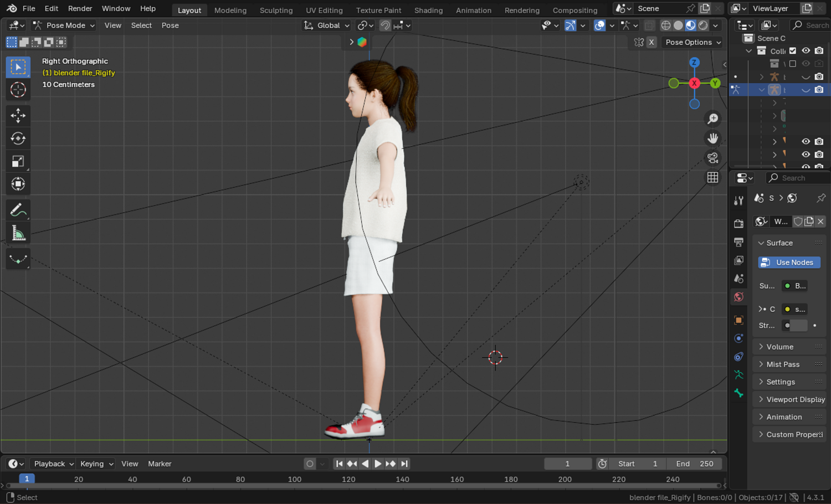
Task: Toggle camera view with the camera icon
Action: 713,158
